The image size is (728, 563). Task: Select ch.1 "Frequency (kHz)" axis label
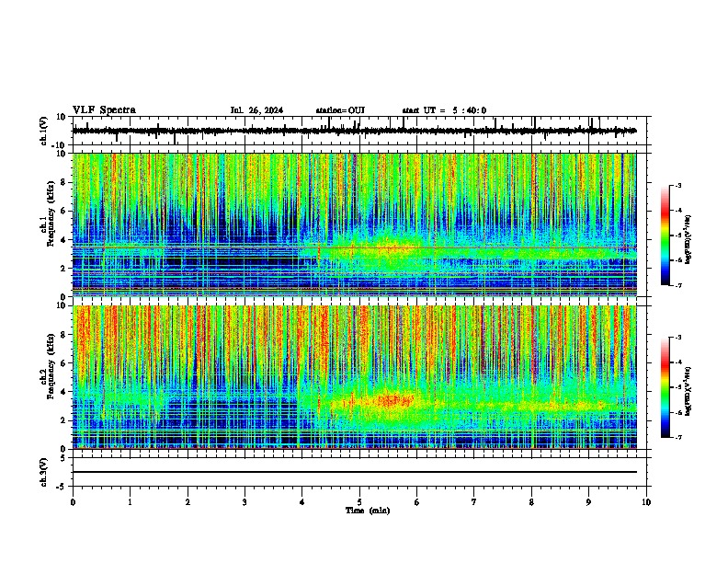(51, 213)
